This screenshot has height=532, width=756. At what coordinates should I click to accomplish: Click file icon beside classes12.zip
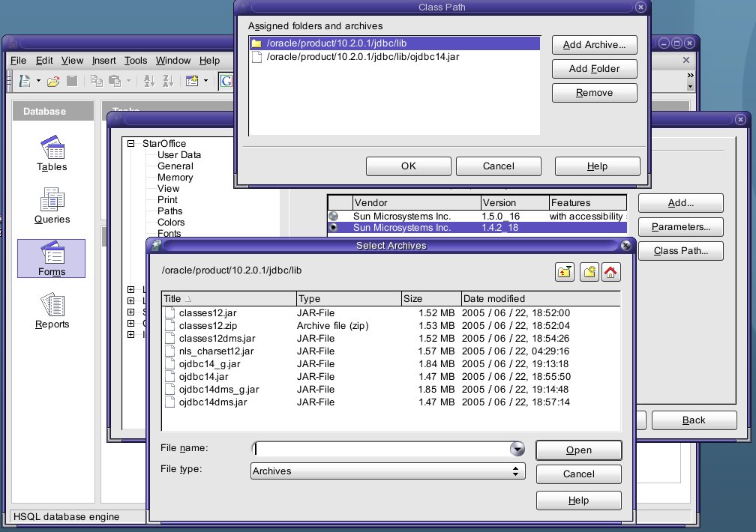169,326
